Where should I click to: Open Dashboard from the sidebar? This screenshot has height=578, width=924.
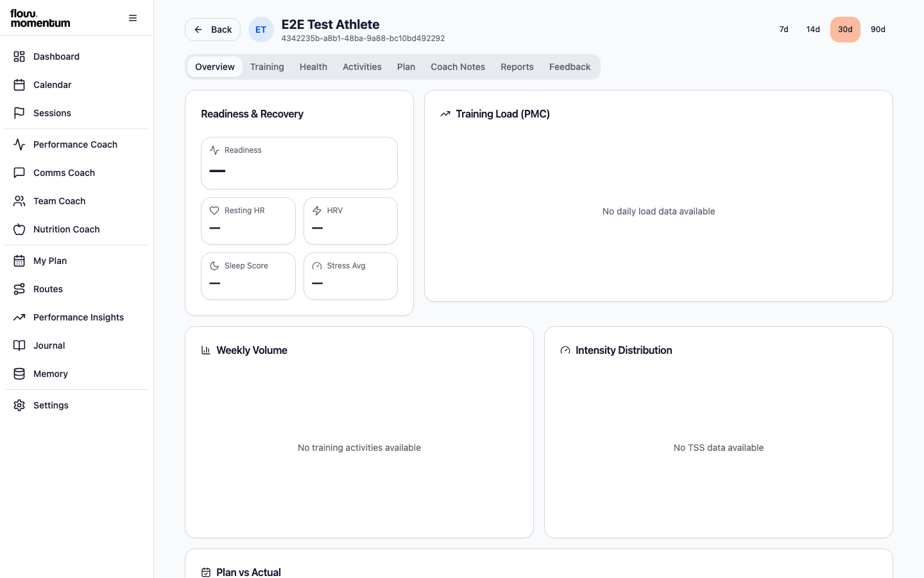77,57
